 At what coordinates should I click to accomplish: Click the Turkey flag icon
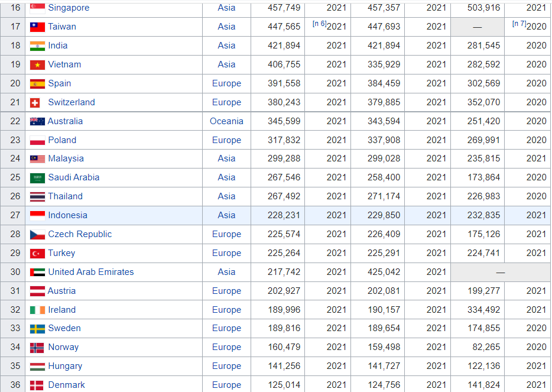[x=37, y=253]
